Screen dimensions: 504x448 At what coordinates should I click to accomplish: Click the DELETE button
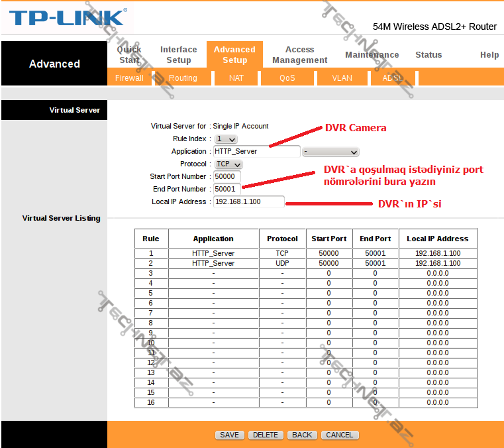click(266, 435)
